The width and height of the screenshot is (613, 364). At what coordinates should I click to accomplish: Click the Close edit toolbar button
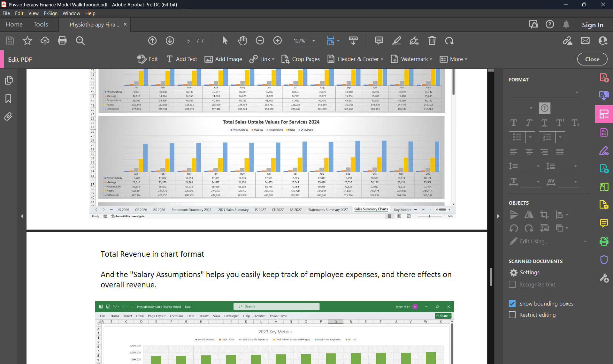(x=592, y=59)
